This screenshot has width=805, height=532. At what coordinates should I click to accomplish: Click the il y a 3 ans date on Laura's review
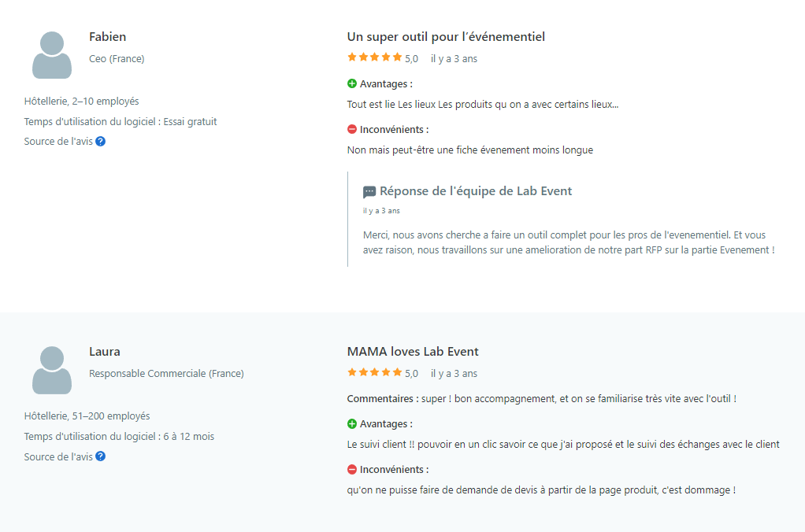[454, 374]
